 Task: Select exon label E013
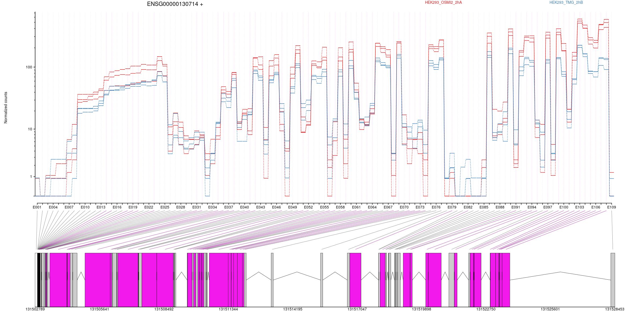pyautogui.click(x=101, y=207)
